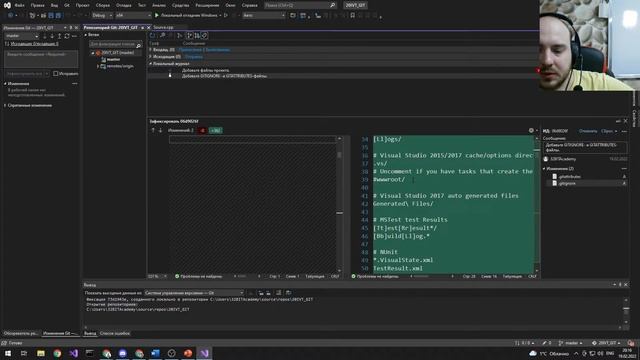Switch to Solution Explorer tab at bottom left

(x=20, y=333)
